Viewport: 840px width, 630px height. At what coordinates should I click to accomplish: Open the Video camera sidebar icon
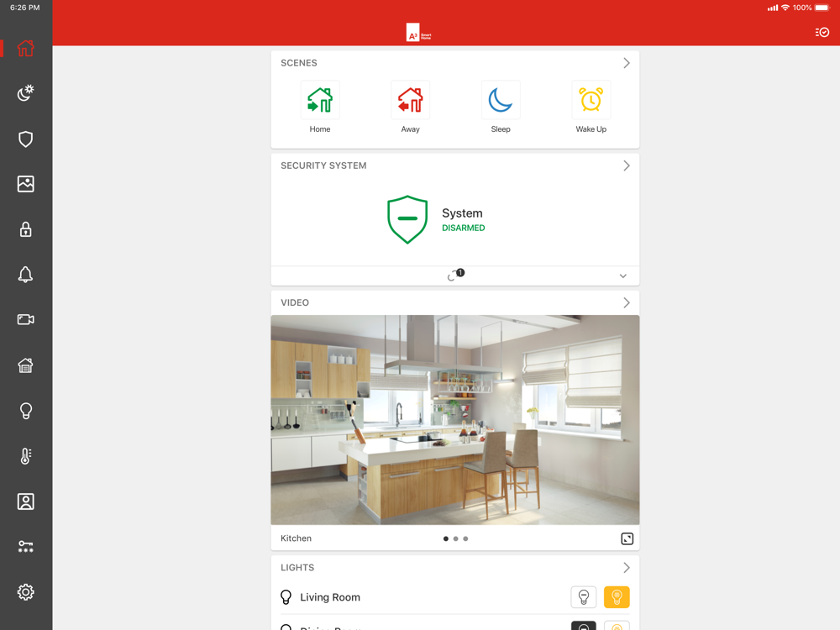(26, 320)
